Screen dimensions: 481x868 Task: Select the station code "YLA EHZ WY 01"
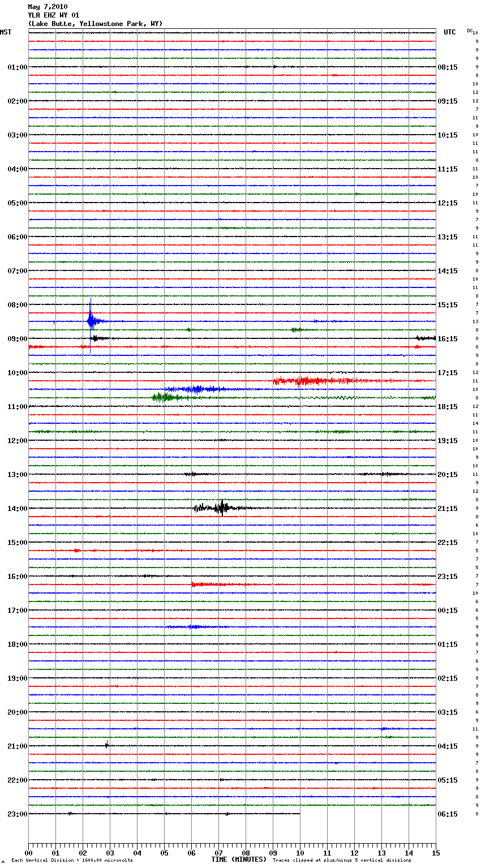pyautogui.click(x=54, y=15)
